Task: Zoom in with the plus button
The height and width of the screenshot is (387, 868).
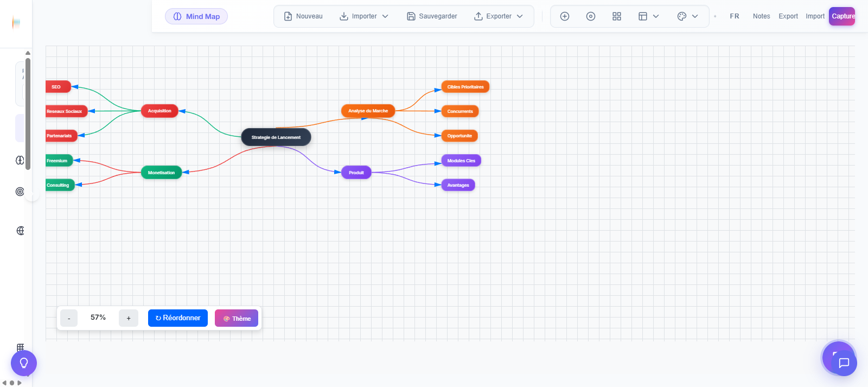Action: tap(129, 318)
